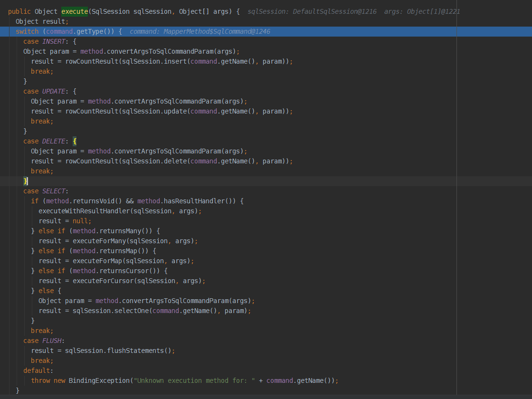Click the sqlSession.insert method call
The width and height of the screenshot is (532, 399).
coord(175,61)
